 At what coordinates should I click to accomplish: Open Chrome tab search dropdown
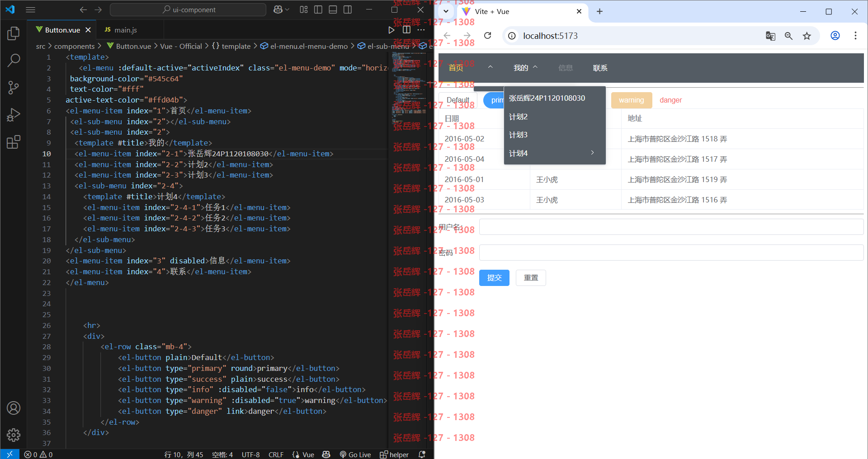coord(446,11)
